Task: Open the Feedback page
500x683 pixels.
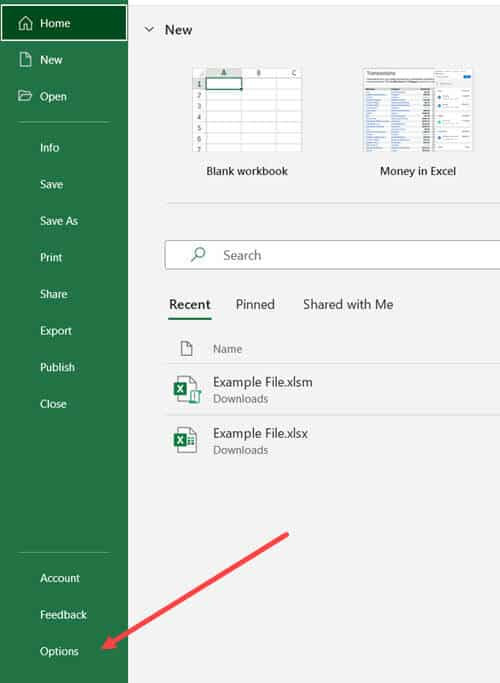Action: tap(63, 615)
